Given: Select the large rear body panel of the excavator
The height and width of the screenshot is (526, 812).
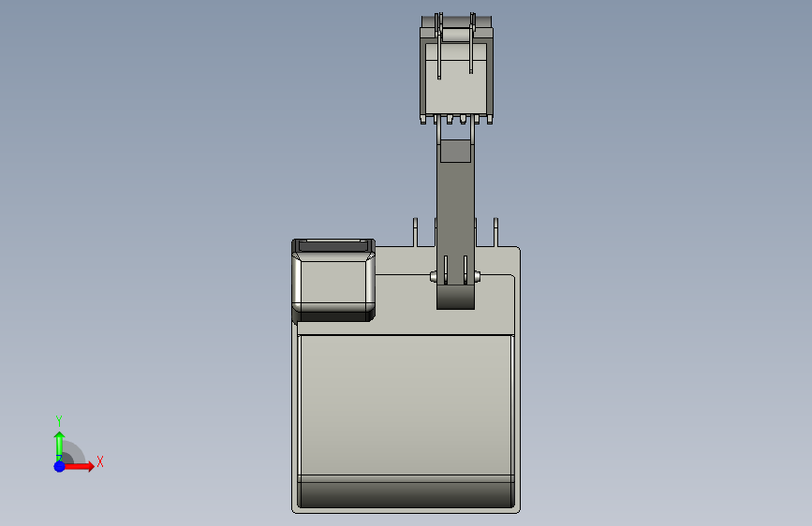Looking at the screenshot, I should (406, 421).
